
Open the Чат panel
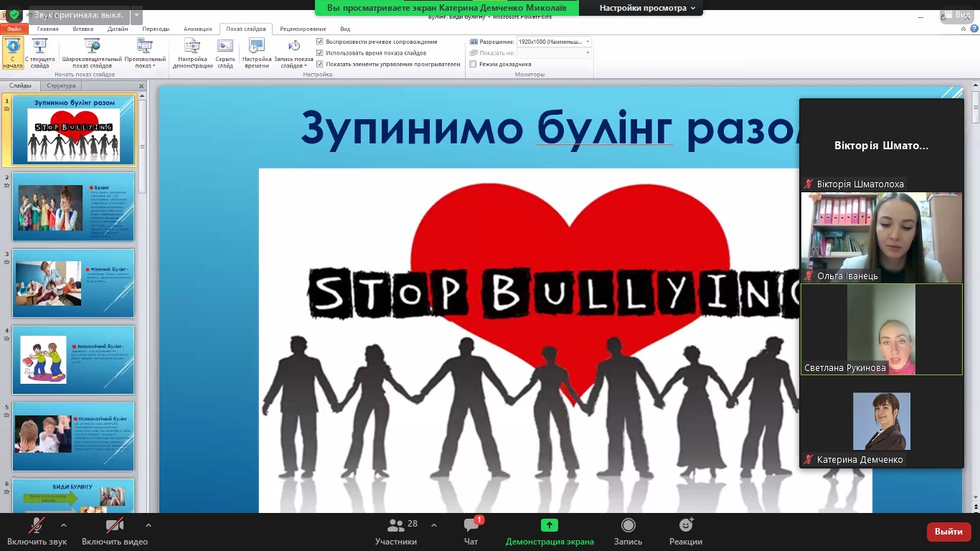pyautogui.click(x=471, y=531)
